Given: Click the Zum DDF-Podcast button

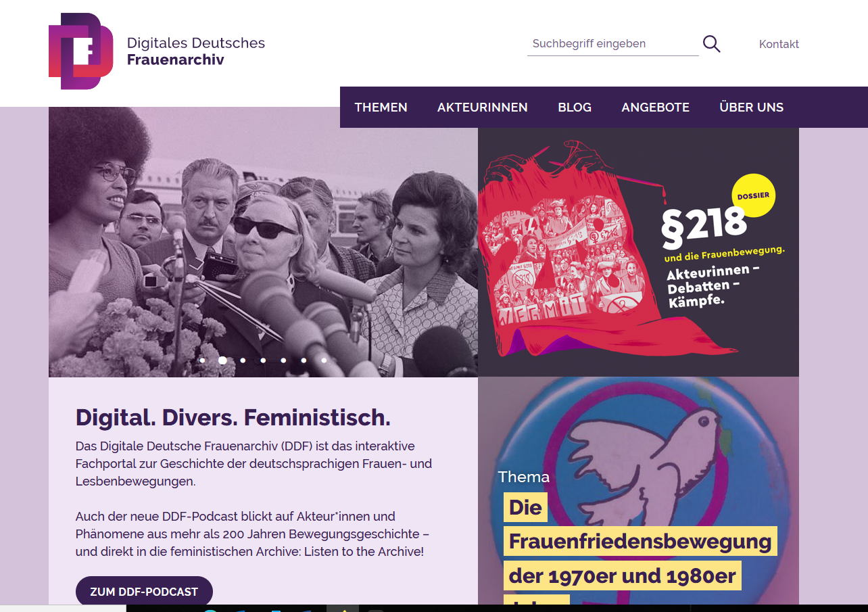Looking at the screenshot, I should tap(144, 592).
